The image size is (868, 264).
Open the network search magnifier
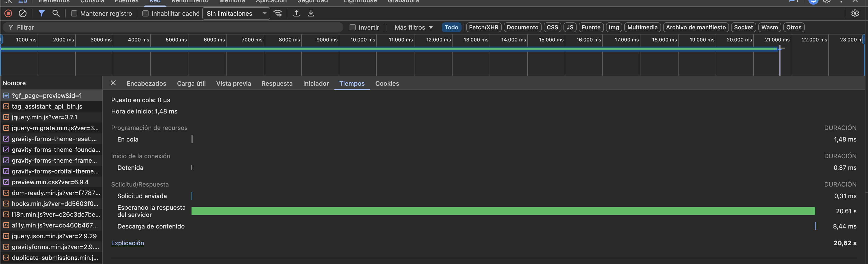click(x=56, y=13)
